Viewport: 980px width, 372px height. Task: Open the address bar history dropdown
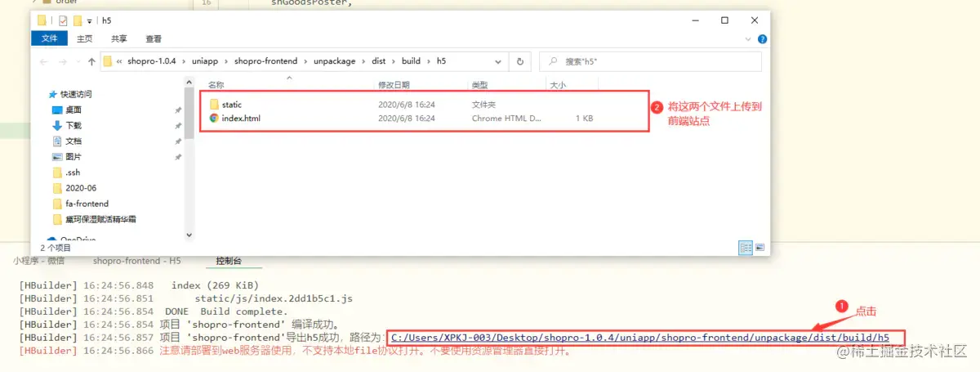click(500, 61)
